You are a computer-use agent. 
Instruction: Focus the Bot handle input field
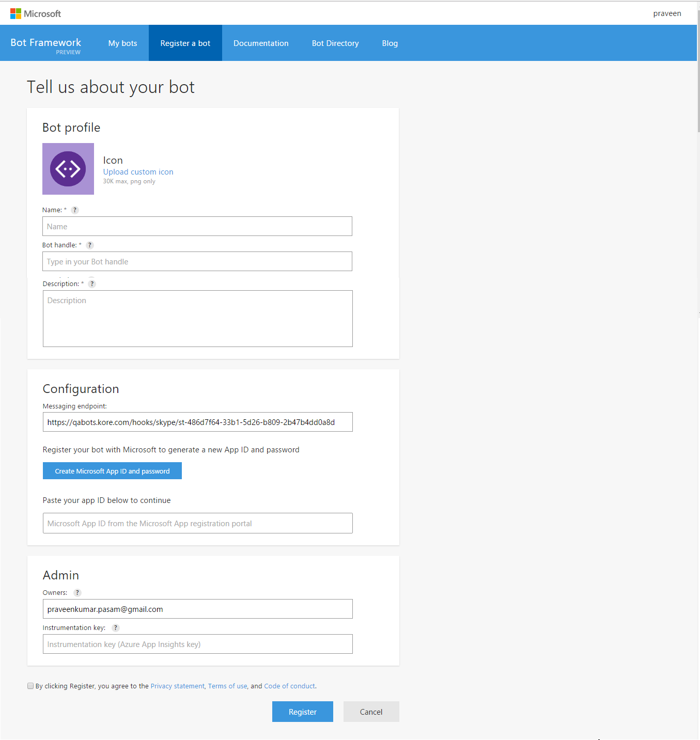pyautogui.click(x=197, y=261)
